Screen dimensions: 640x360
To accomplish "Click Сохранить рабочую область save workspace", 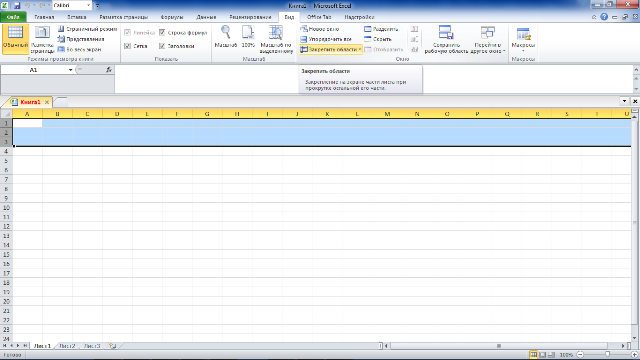I will [x=446, y=39].
